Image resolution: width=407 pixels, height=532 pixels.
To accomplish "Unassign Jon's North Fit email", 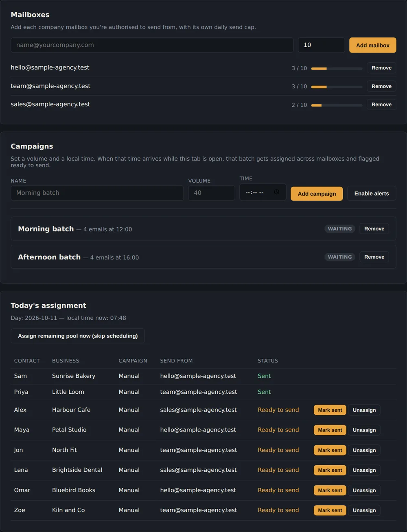I will pyautogui.click(x=364, y=450).
